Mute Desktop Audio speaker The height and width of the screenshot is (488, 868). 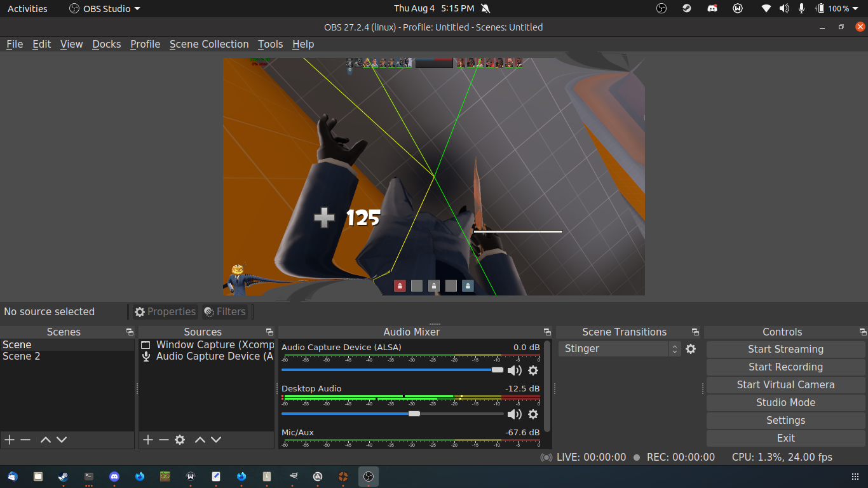(514, 414)
